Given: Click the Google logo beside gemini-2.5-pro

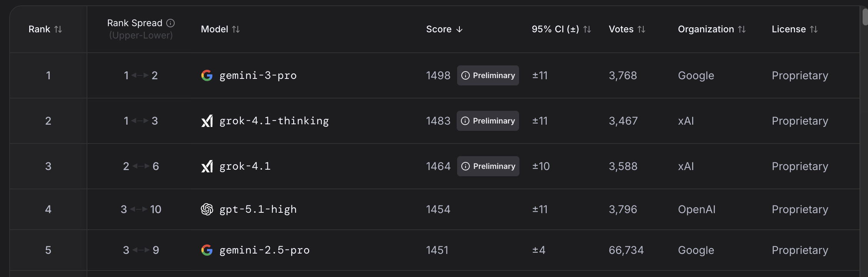Looking at the screenshot, I should click(x=207, y=250).
